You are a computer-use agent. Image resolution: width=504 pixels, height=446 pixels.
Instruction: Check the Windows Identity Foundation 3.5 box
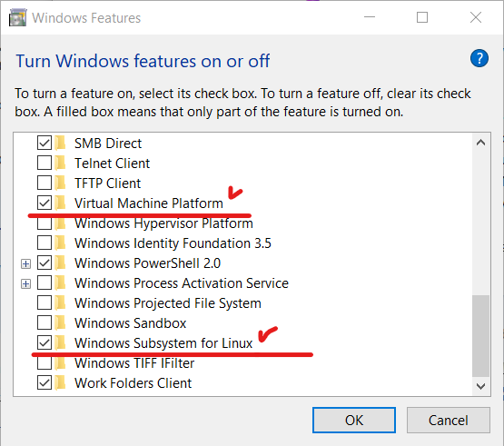coord(44,243)
